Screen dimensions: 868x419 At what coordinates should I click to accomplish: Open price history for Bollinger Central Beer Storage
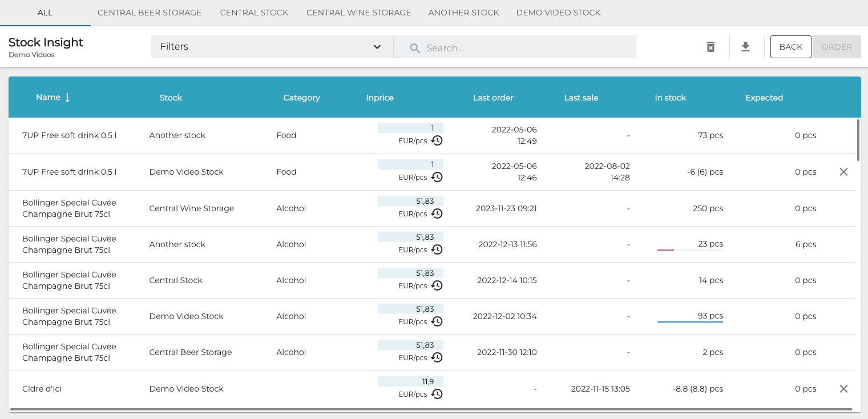coord(437,357)
